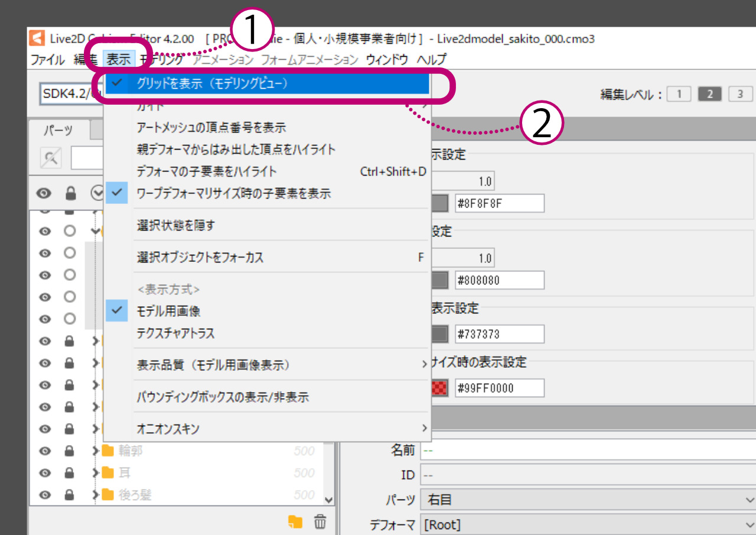This screenshot has height=535, width=756.
Task: Click the folder icon of 耳 part
Action: [x=107, y=473]
